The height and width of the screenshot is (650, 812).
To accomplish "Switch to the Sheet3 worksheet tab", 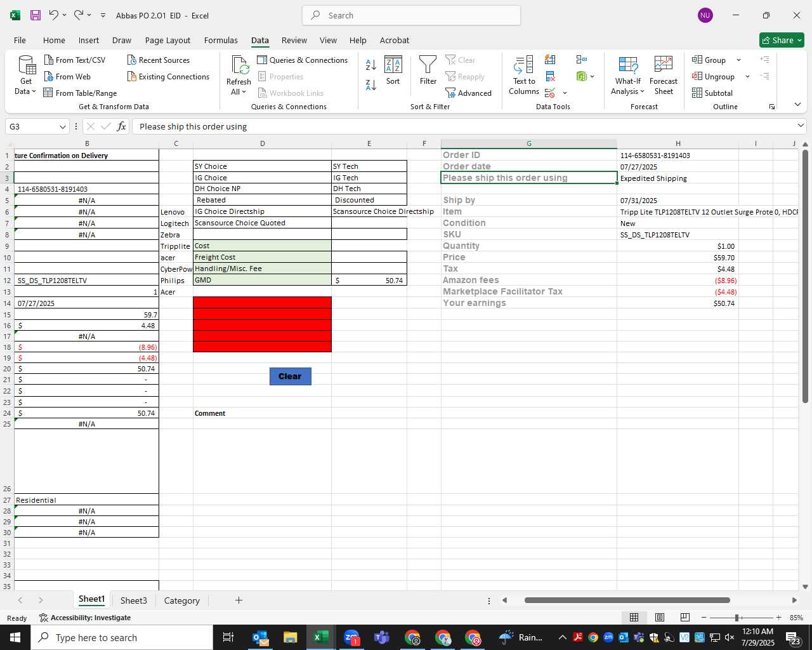I will tap(133, 600).
